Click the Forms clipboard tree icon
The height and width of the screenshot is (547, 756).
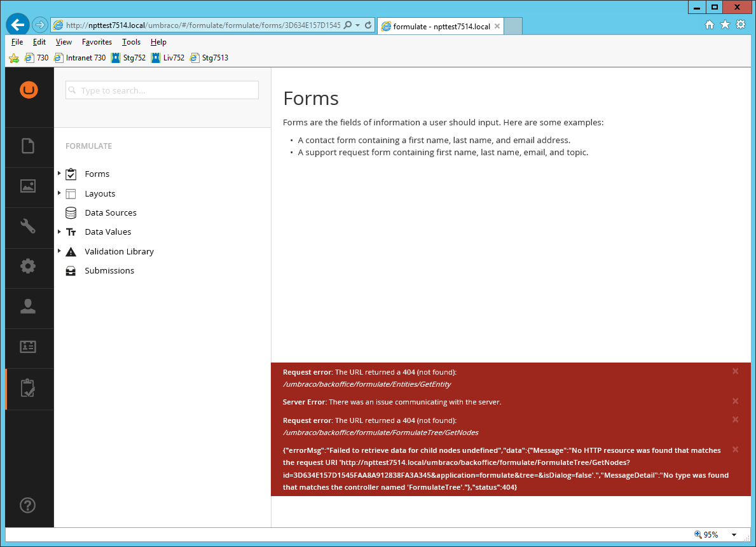[71, 174]
